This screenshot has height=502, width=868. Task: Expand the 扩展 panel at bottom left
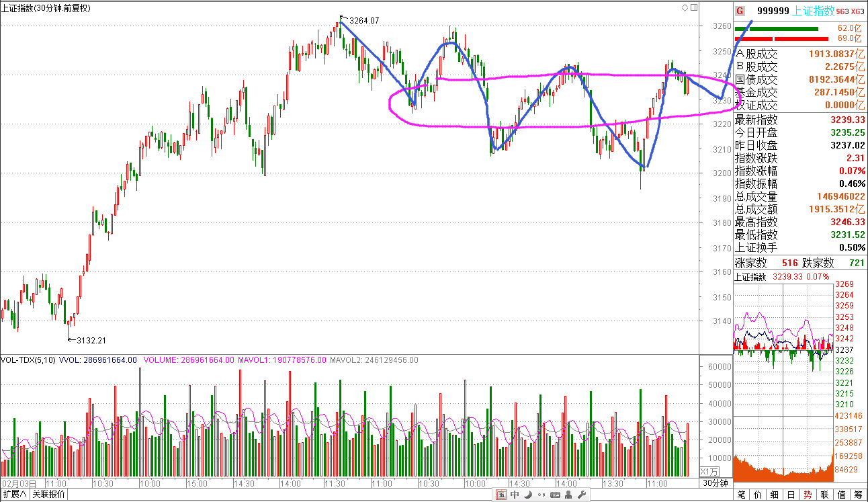(x=15, y=495)
